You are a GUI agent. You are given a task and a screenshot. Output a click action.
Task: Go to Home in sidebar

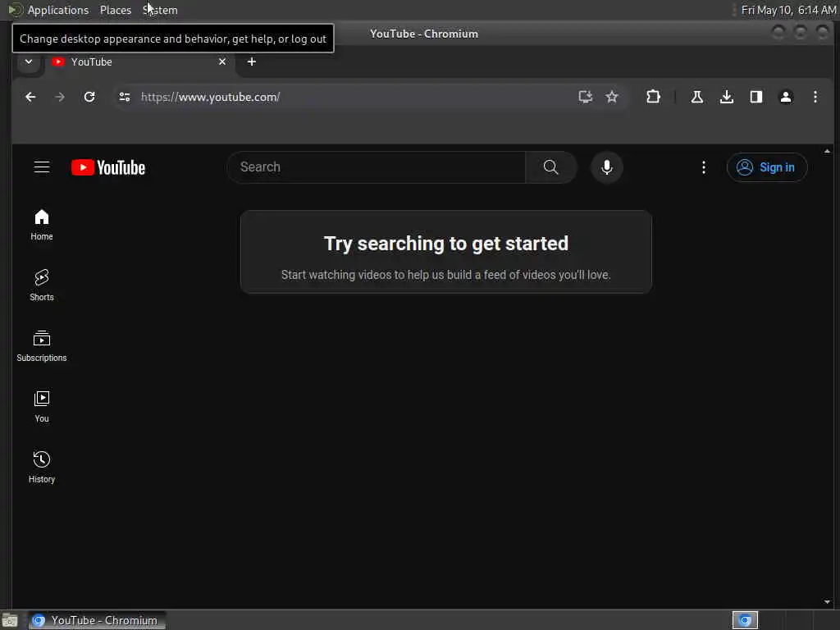pos(42,225)
